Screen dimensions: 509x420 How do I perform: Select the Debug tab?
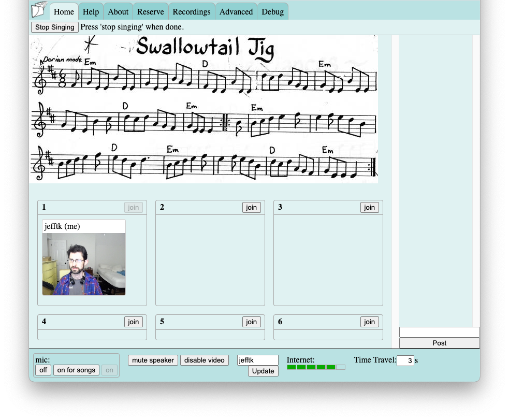point(272,12)
